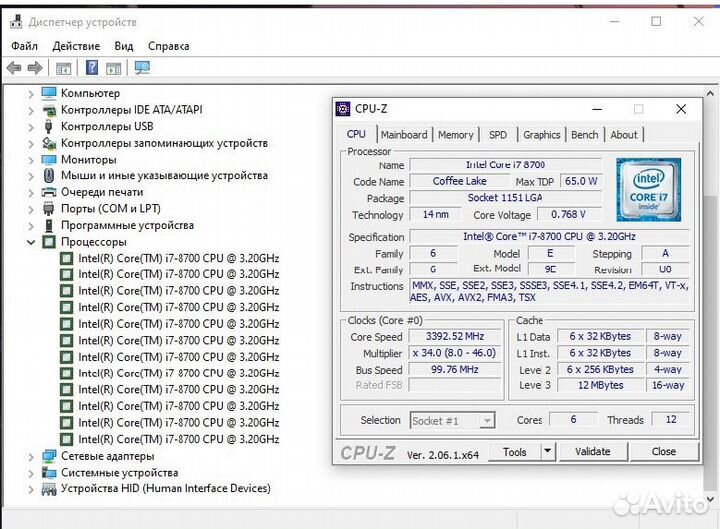The width and height of the screenshot is (720, 529).
Task: Expand the Контроллеры USB node
Action: (x=30, y=127)
